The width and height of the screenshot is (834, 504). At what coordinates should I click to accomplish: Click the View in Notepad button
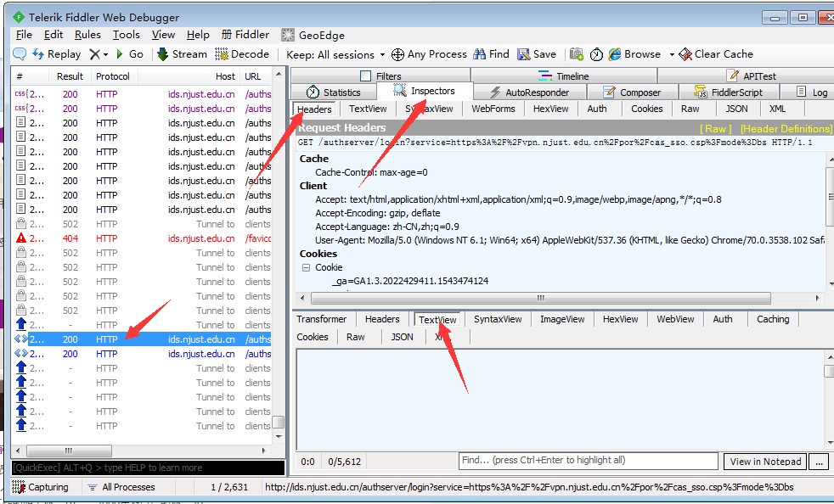765,461
